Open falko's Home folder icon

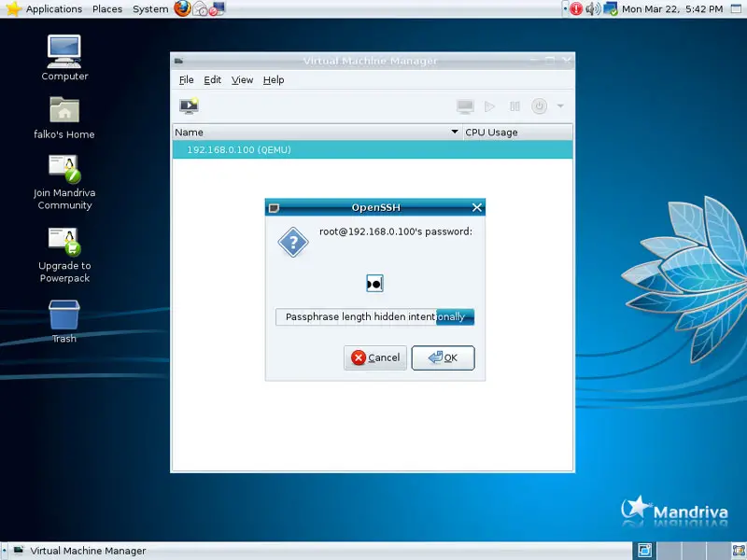(x=64, y=118)
